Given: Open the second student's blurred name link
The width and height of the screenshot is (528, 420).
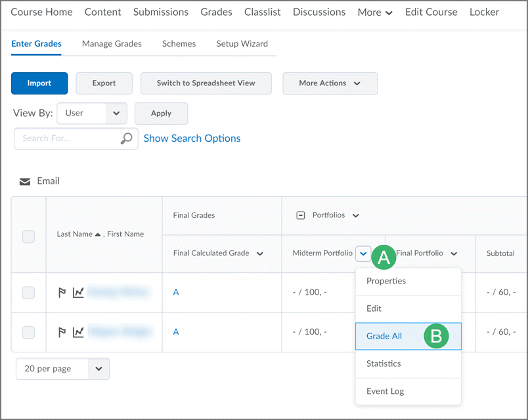Looking at the screenshot, I should (x=121, y=332).
